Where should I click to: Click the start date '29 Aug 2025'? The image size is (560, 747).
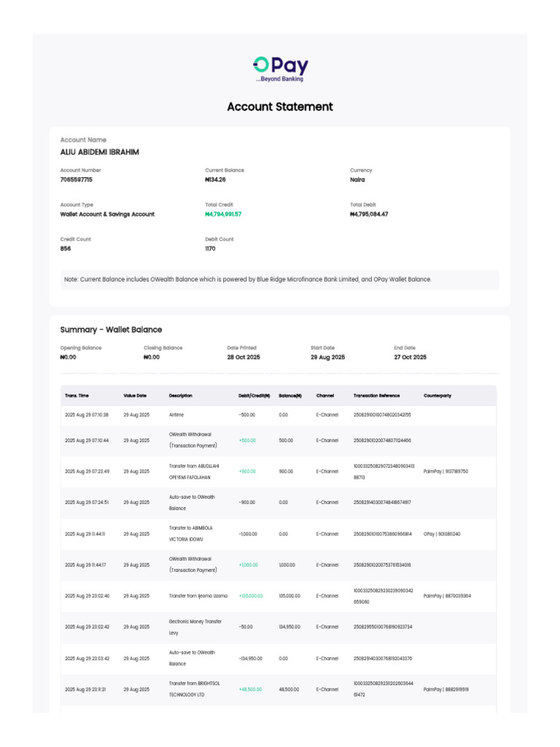[x=327, y=357]
